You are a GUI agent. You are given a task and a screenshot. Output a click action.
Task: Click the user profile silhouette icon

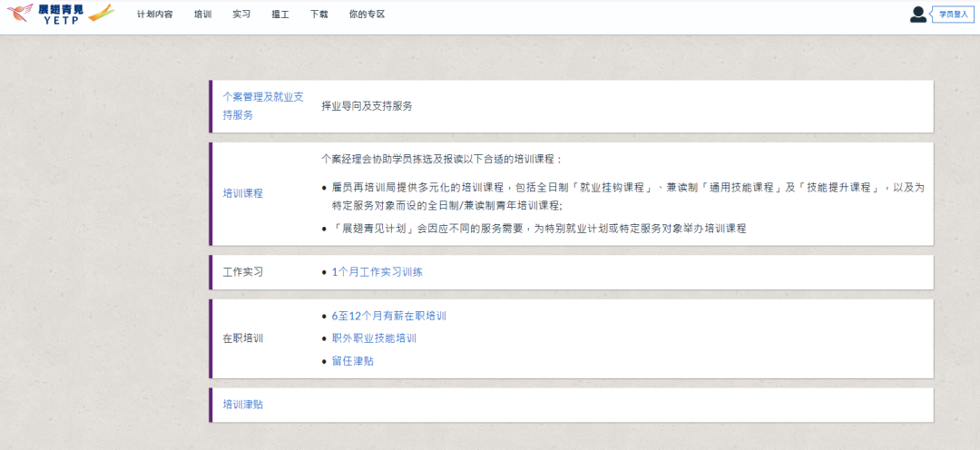[x=918, y=15]
